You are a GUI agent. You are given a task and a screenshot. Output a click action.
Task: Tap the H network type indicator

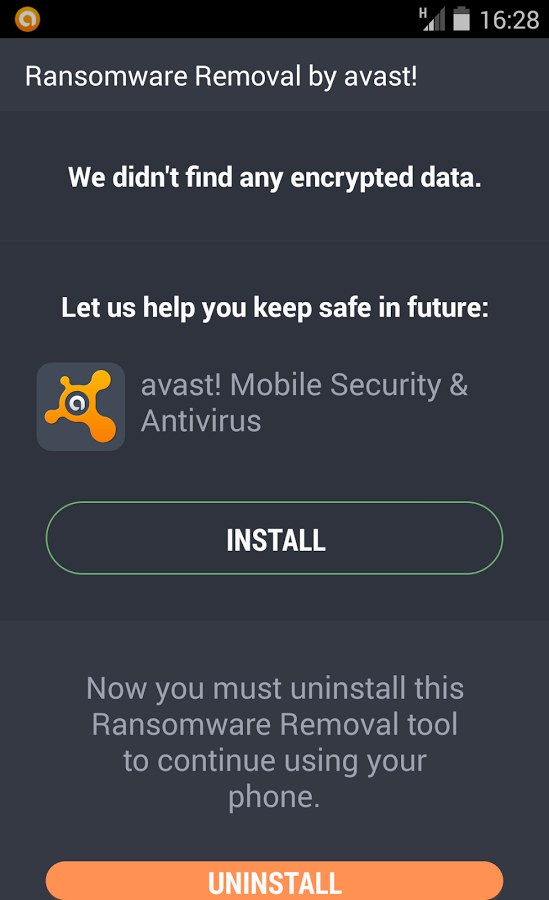pos(423,13)
